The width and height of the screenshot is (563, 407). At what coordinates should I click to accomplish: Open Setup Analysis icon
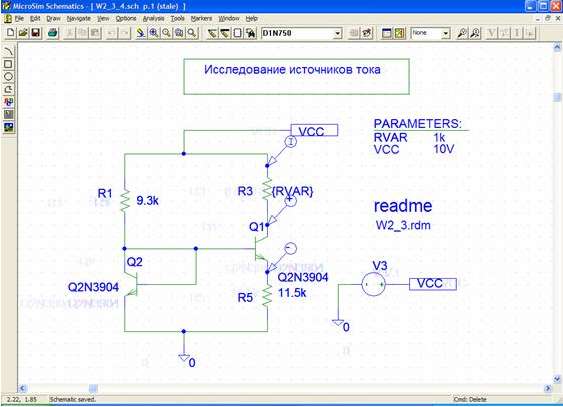pyautogui.click(x=386, y=33)
